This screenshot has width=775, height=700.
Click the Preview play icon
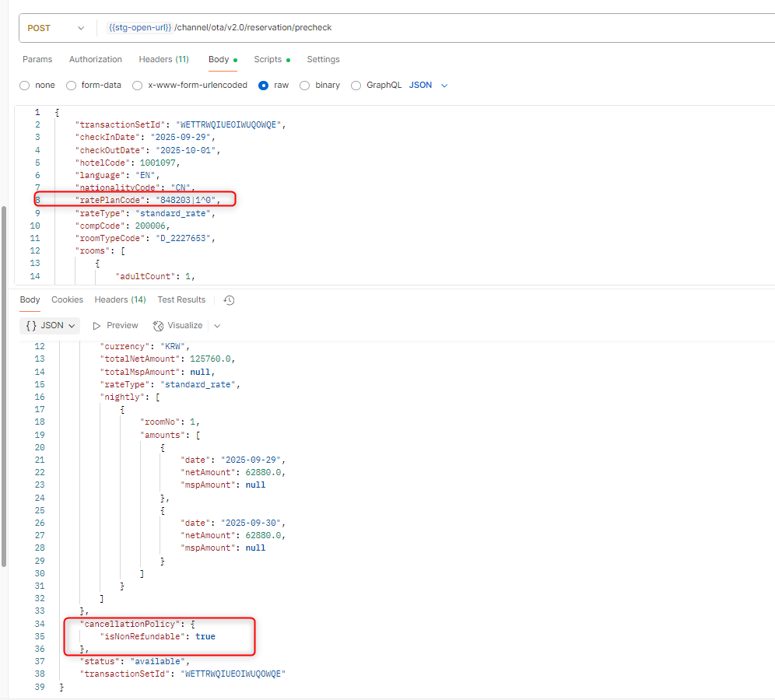point(97,326)
